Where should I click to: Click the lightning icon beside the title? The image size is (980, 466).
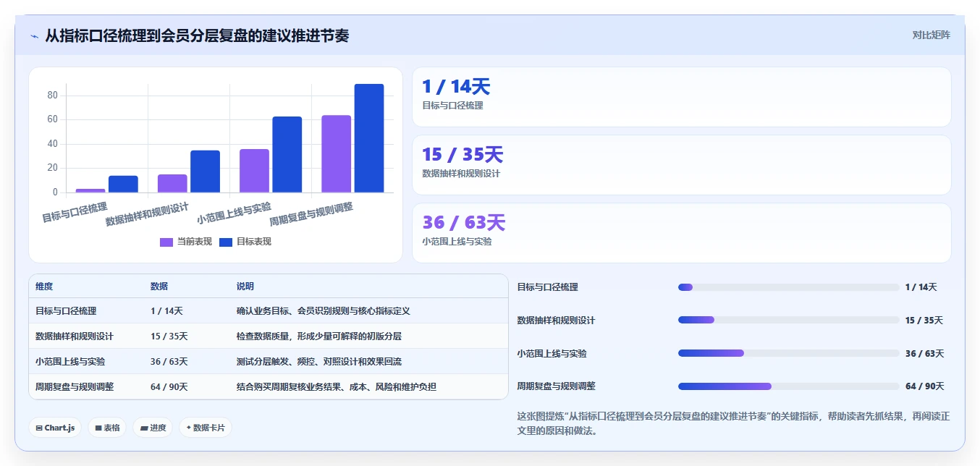click(x=34, y=35)
